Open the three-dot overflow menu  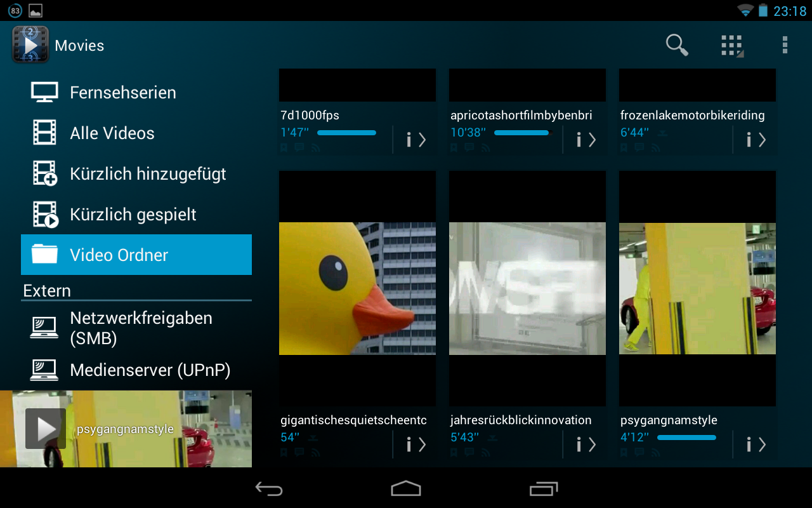tap(785, 45)
